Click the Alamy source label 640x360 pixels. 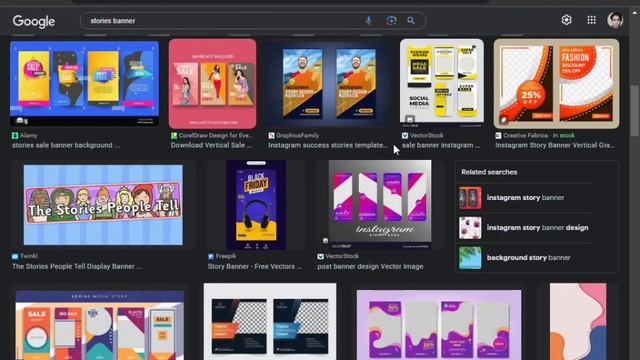click(x=28, y=135)
